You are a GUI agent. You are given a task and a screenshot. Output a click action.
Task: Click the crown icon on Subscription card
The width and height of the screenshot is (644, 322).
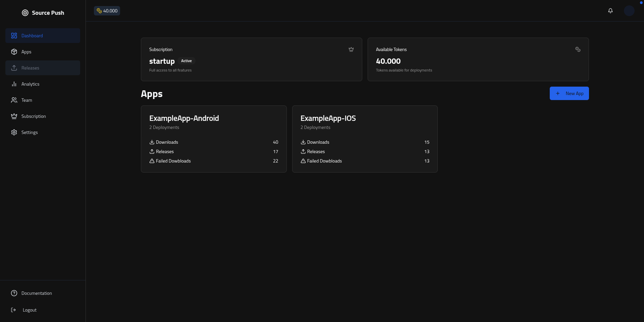[351, 49]
